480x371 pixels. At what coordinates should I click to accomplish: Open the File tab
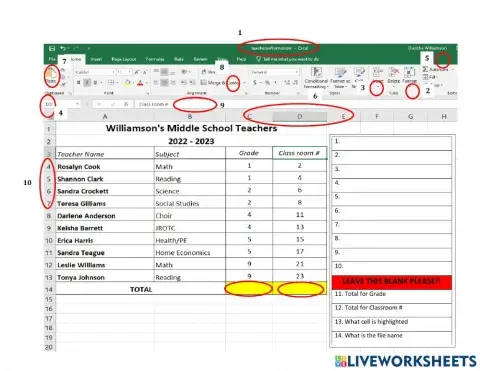pyautogui.click(x=52, y=59)
